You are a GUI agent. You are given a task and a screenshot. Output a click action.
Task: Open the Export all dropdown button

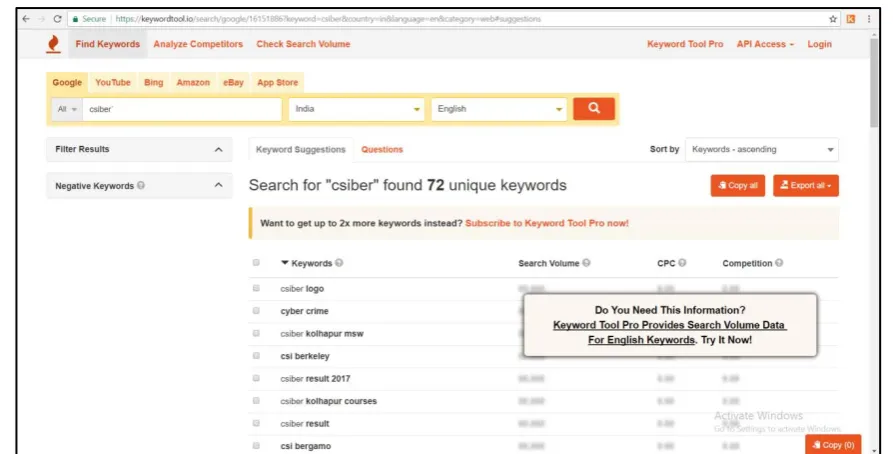805,185
